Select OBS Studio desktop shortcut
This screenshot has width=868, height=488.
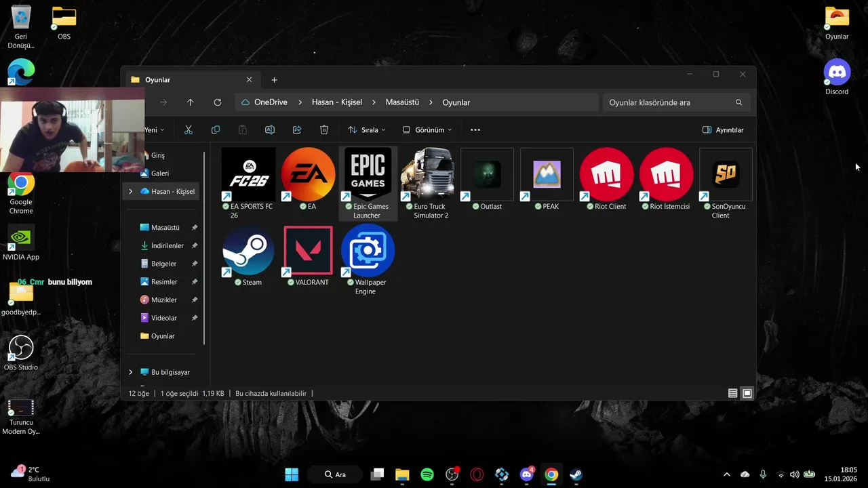(x=21, y=353)
